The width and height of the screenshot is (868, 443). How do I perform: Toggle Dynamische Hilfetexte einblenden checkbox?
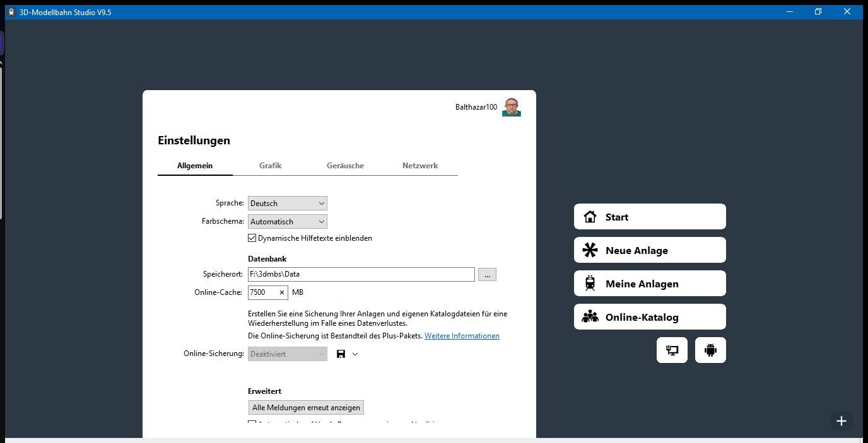click(252, 238)
